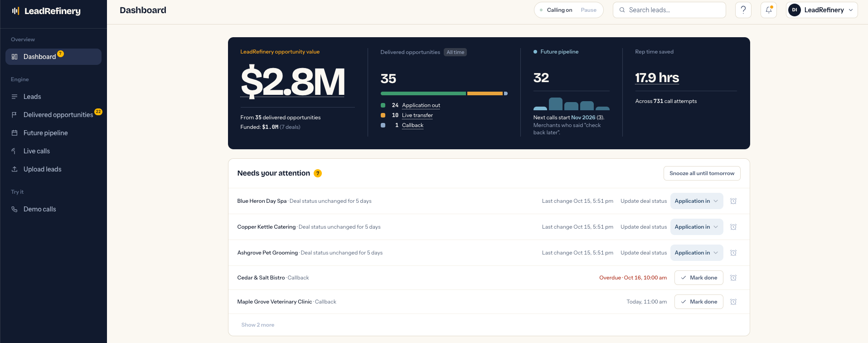The image size is (868, 343).
Task: Click the orange Live transfer legend swatch
Action: 383,115
